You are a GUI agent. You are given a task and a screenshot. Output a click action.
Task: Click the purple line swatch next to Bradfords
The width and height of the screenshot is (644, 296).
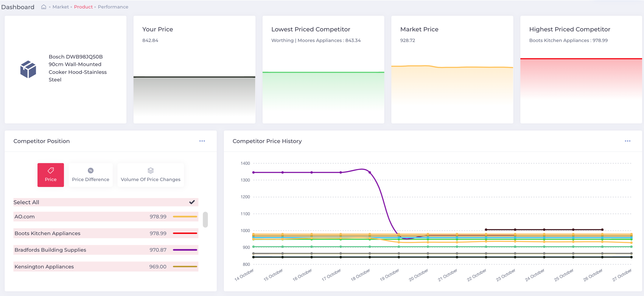point(185,250)
